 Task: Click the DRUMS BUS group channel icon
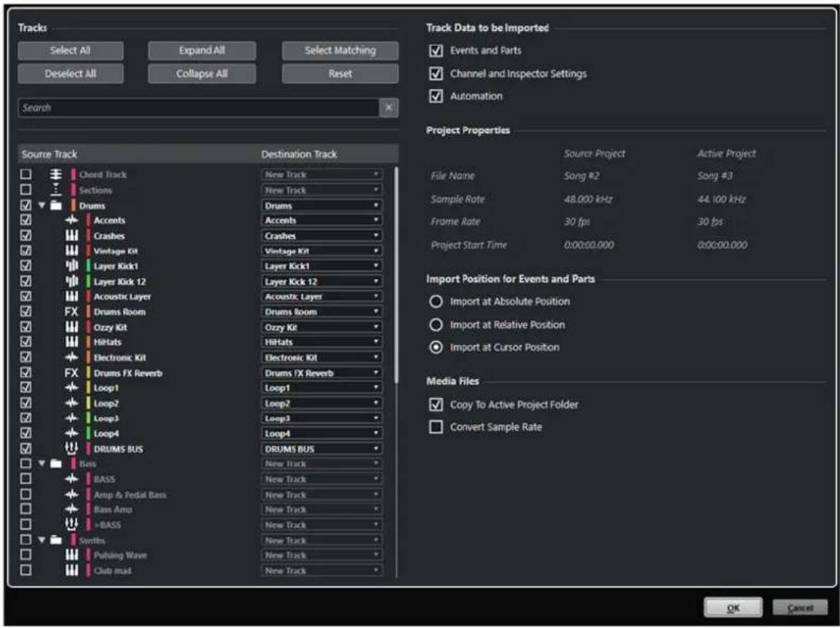(x=72, y=448)
